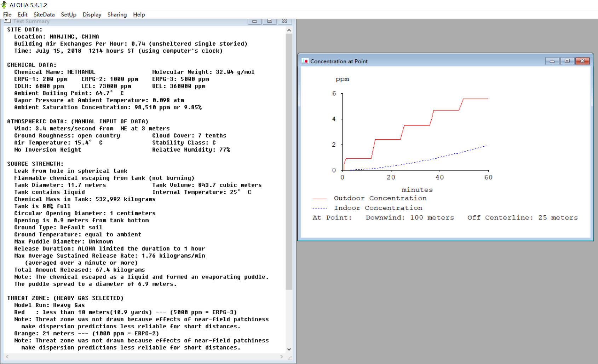Click 'Tank Diameter: 11.7 meters' text
The width and height of the screenshot is (598, 364).
(60, 185)
